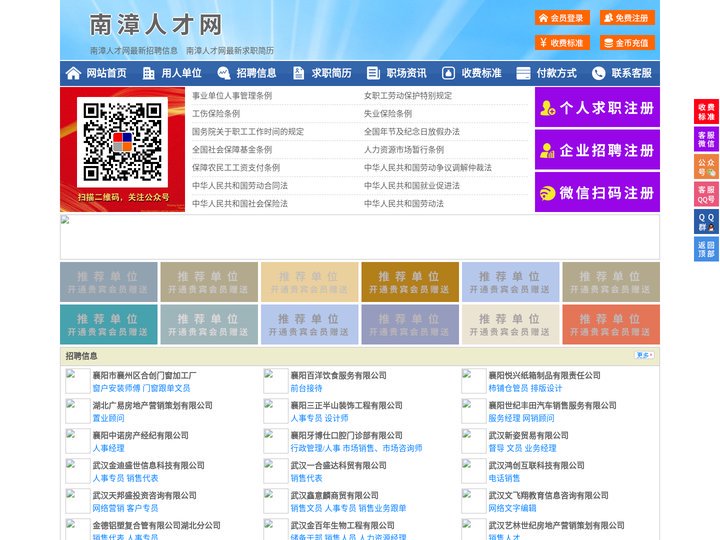This screenshot has width=720, height=540.
Task: Open 工伤保险条例 link
Action: click(x=216, y=113)
